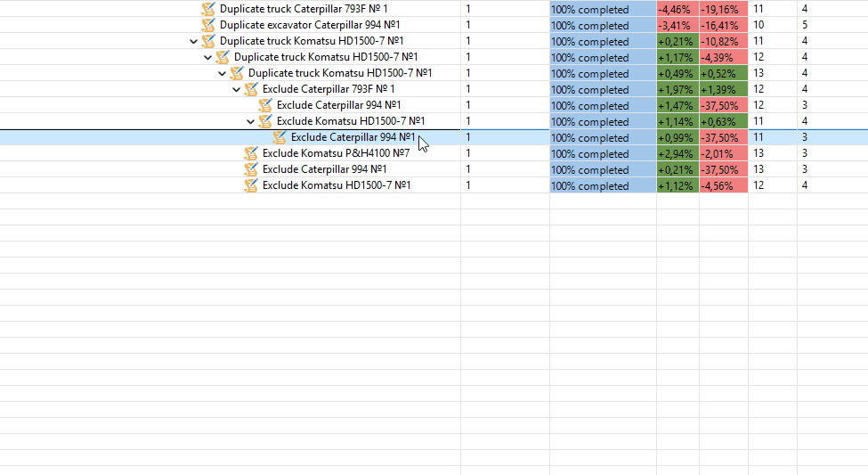Click the +1,17% cell
The image size is (868, 475).
coord(677,58)
